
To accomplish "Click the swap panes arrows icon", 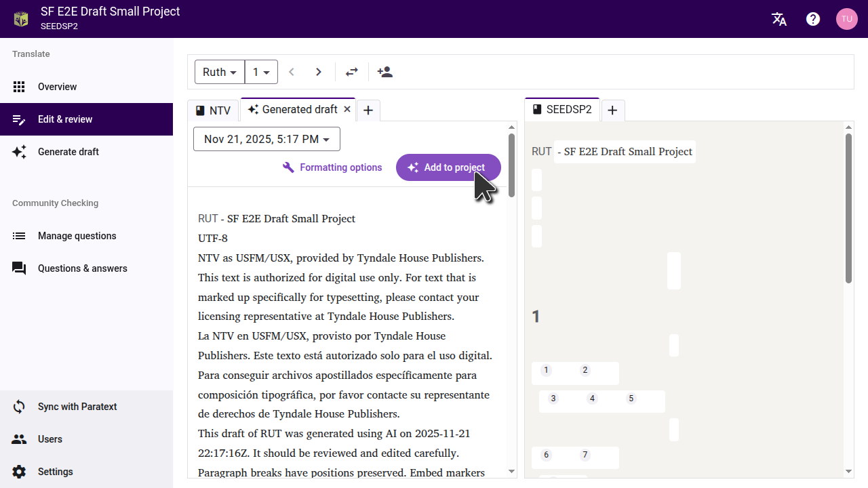I will click(x=351, y=72).
